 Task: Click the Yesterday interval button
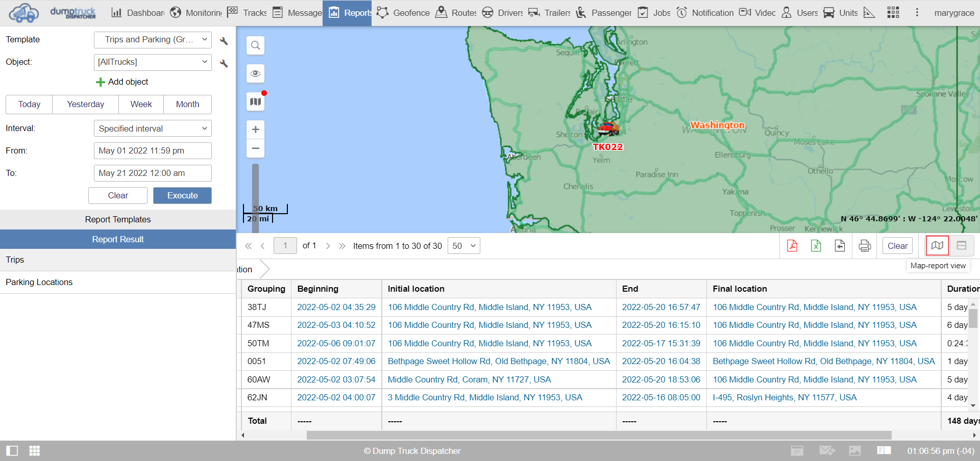click(x=85, y=105)
